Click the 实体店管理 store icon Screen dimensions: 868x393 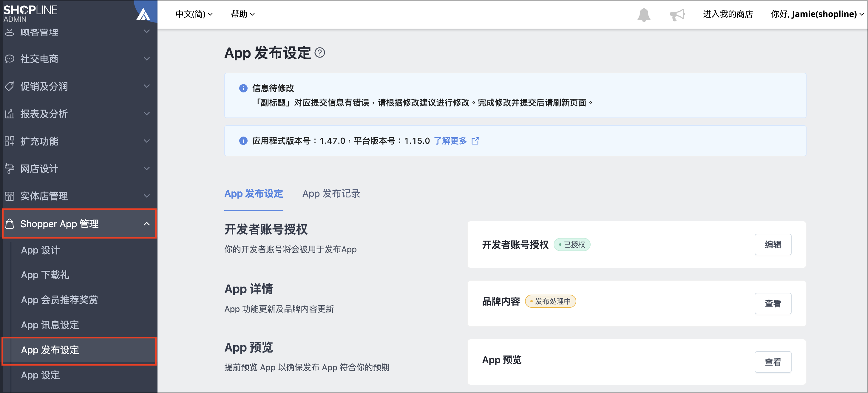point(10,196)
